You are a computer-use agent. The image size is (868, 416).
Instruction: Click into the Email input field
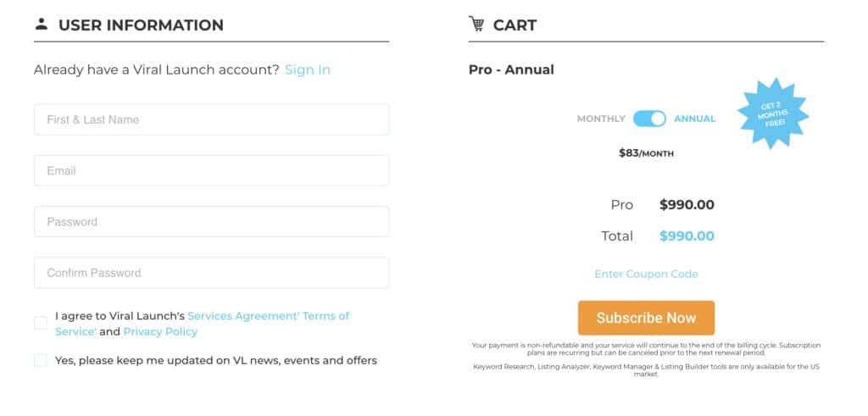point(211,170)
